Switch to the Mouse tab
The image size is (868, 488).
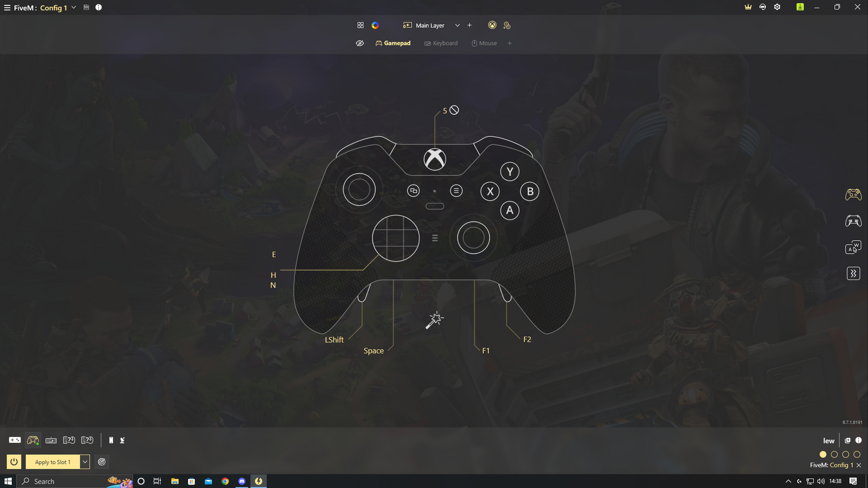point(484,43)
